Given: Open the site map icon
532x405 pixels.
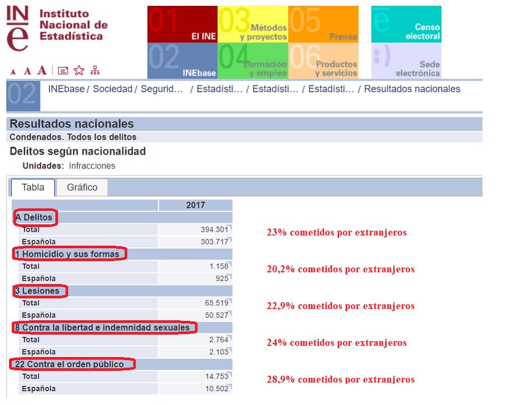Looking at the screenshot, I should [95, 70].
